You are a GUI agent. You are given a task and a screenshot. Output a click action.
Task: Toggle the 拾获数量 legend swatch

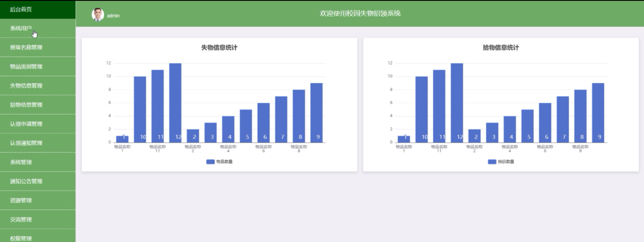[492, 162]
